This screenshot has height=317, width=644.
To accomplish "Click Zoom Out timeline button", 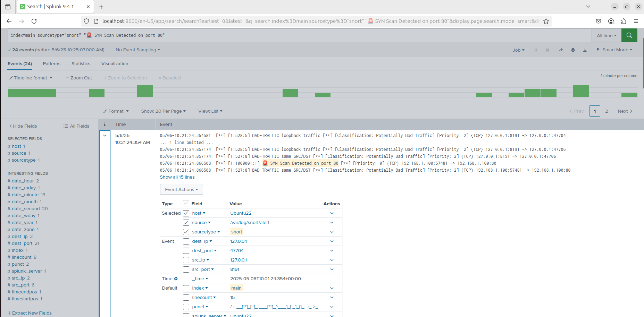I will (79, 78).
